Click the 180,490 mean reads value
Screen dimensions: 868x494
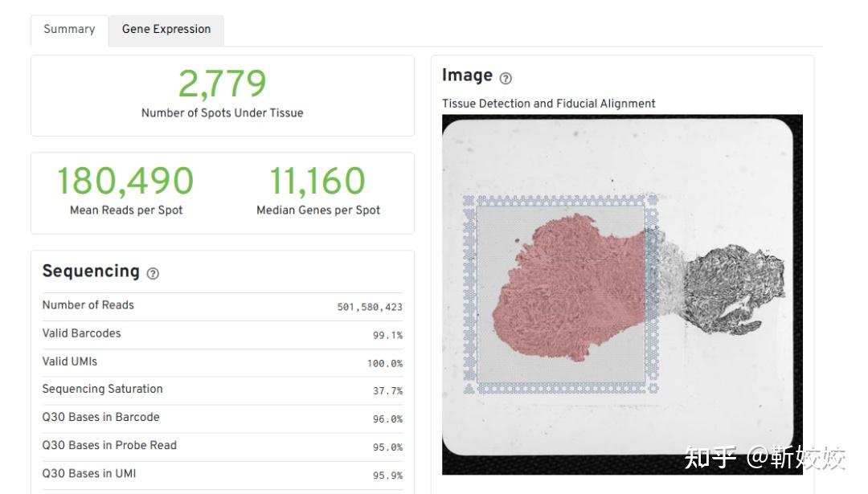[x=125, y=182]
